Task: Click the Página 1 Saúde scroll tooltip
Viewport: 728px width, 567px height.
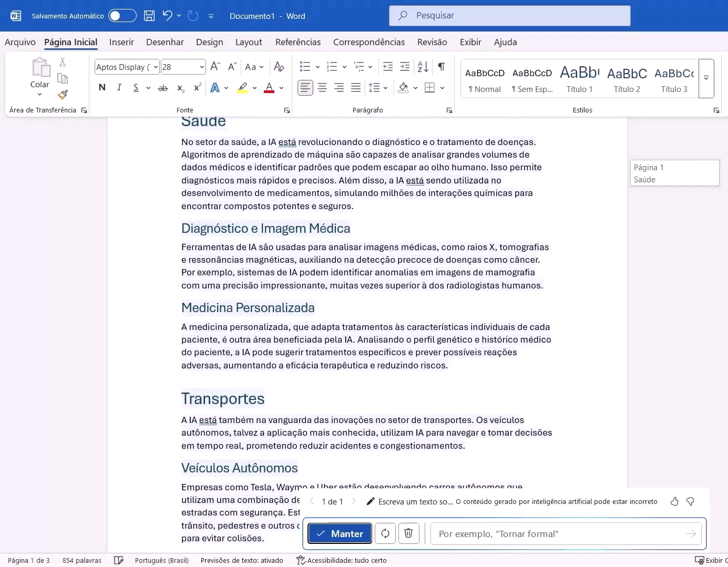Action: pyautogui.click(x=675, y=173)
